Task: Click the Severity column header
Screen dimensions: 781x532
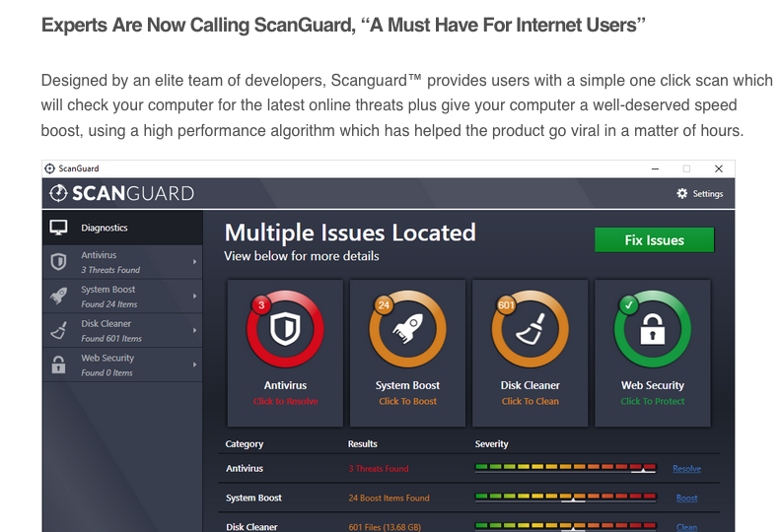Action: click(x=492, y=444)
